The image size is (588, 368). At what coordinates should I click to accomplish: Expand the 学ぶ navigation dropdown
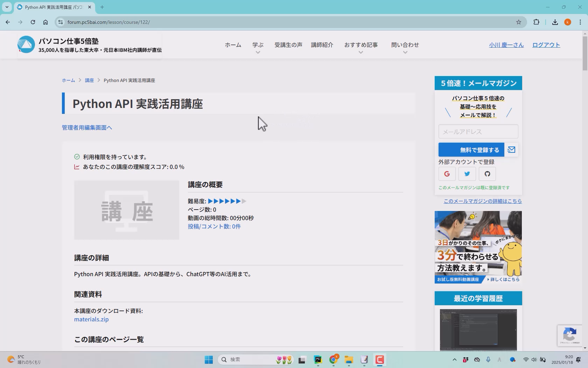click(258, 45)
